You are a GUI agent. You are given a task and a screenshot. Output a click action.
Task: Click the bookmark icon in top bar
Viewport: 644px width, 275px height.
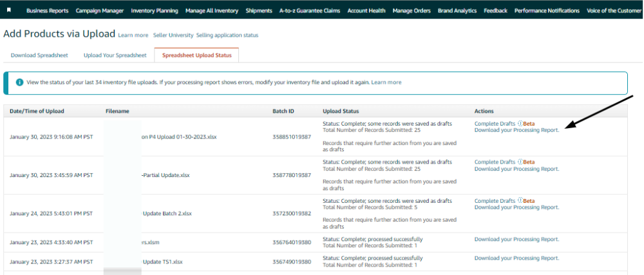click(9, 11)
